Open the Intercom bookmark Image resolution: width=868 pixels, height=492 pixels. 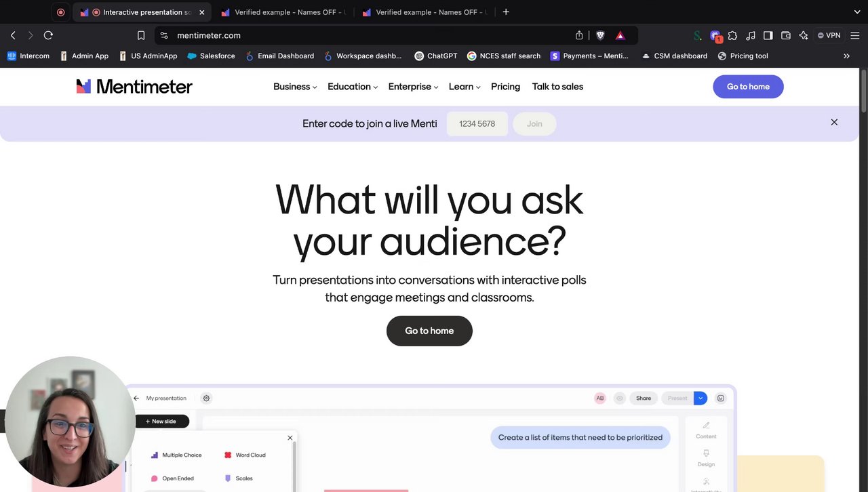28,56
